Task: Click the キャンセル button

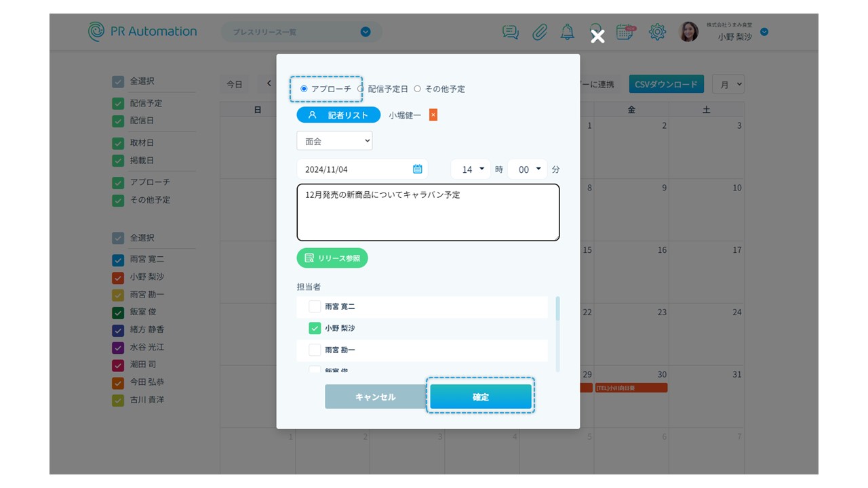Action: click(375, 396)
